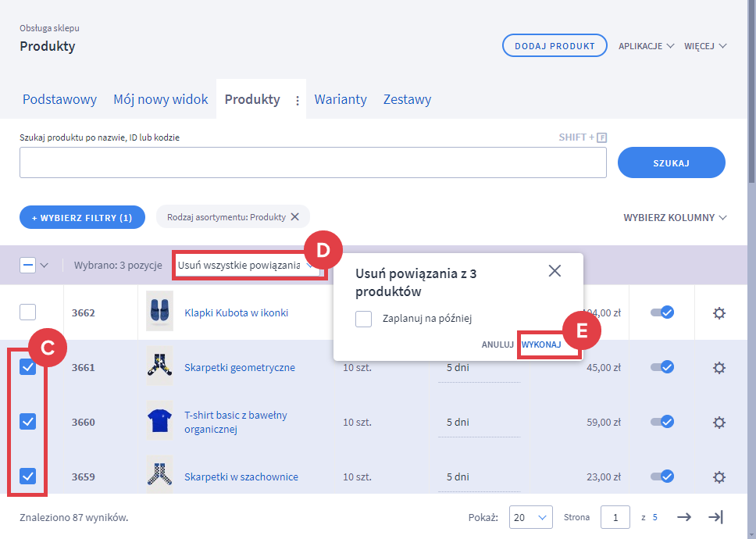Click the price 45,00 zł

pyautogui.click(x=603, y=368)
